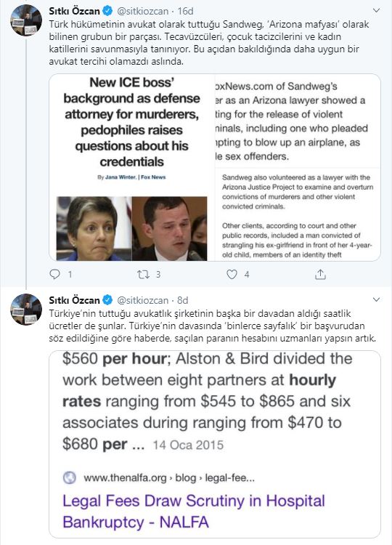Expand the second tweet's chevron menu
The height and width of the screenshot is (545, 392).
[x=376, y=299]
